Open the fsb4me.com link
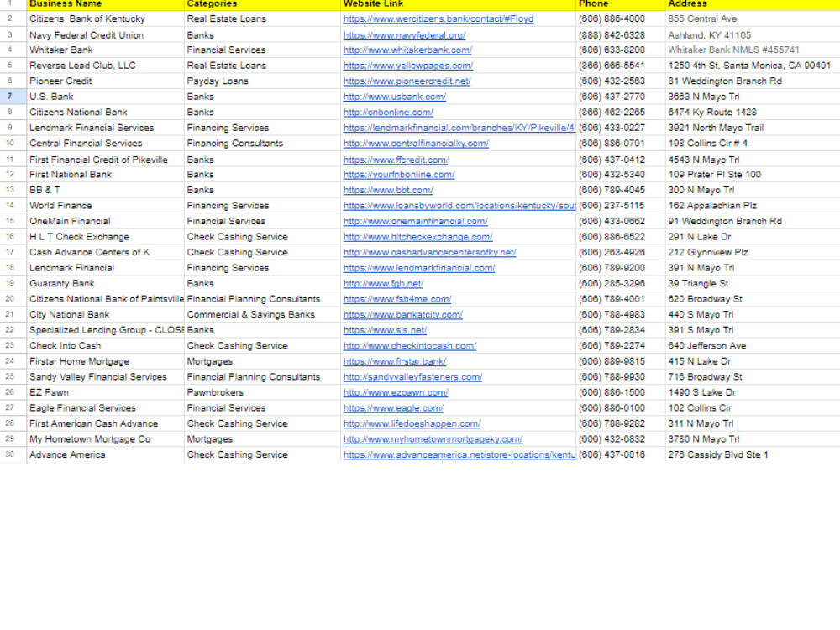 click(397, 298)
